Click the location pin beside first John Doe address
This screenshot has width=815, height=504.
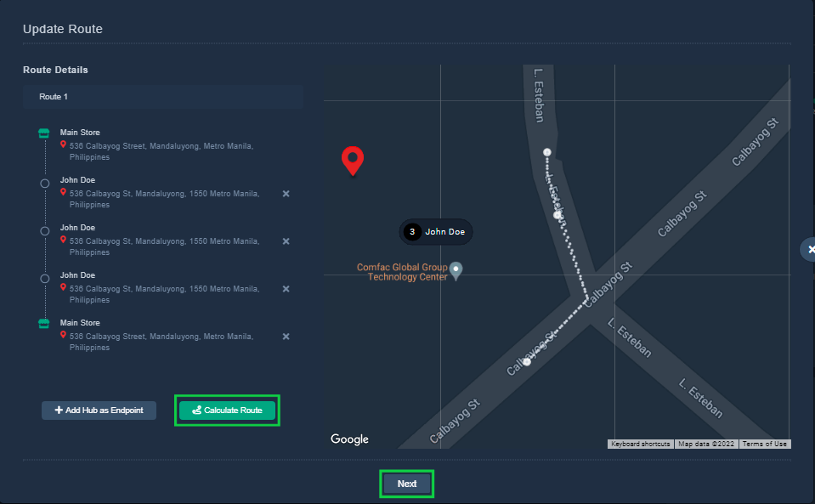click(x=63, y=192)
